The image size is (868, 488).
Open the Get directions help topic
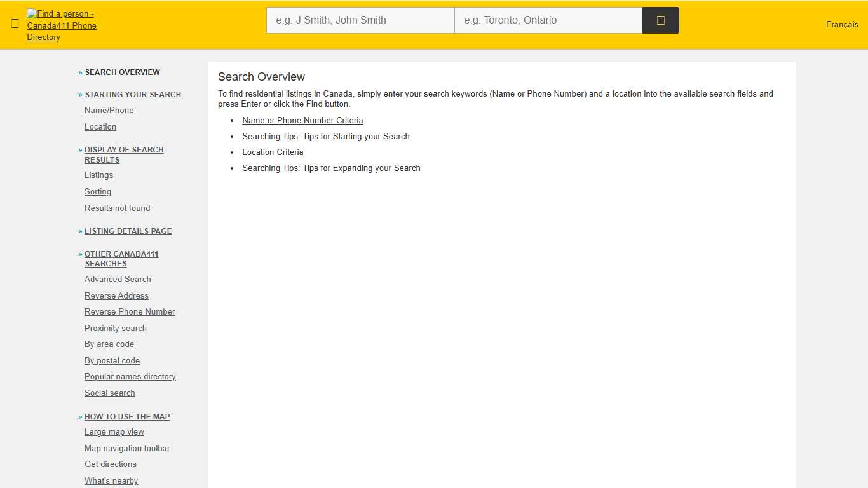click(x=111, y=464)
